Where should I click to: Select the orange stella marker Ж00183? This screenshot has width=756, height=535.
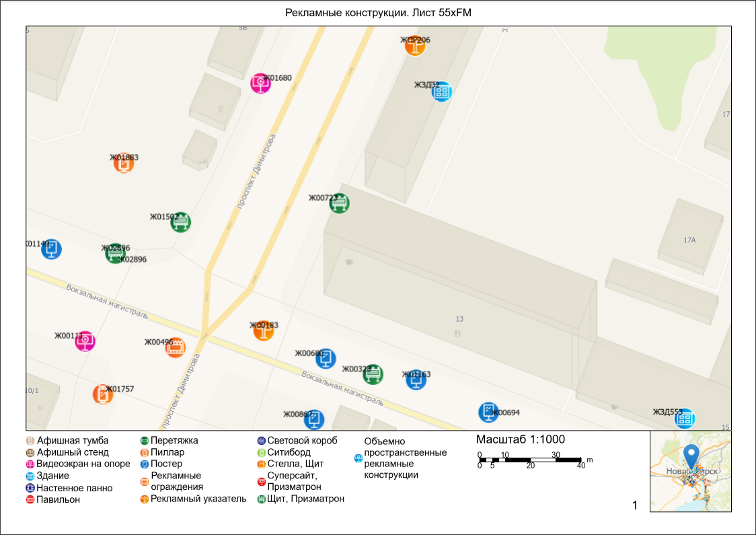pos(264,330)
